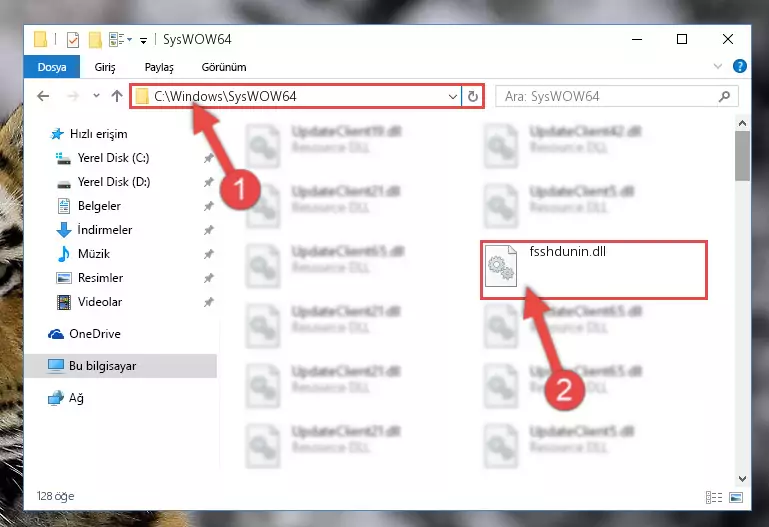Go forward with the right arrow

73,96
